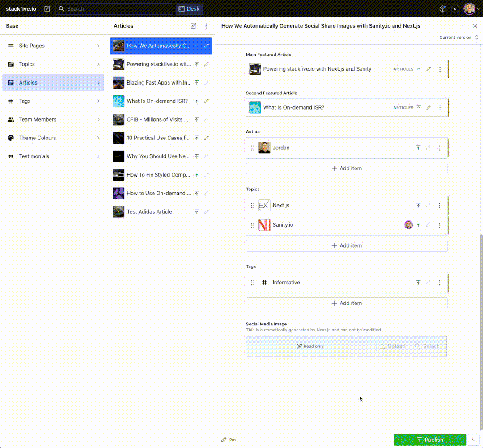Open the presence counter showing 0

455,9
